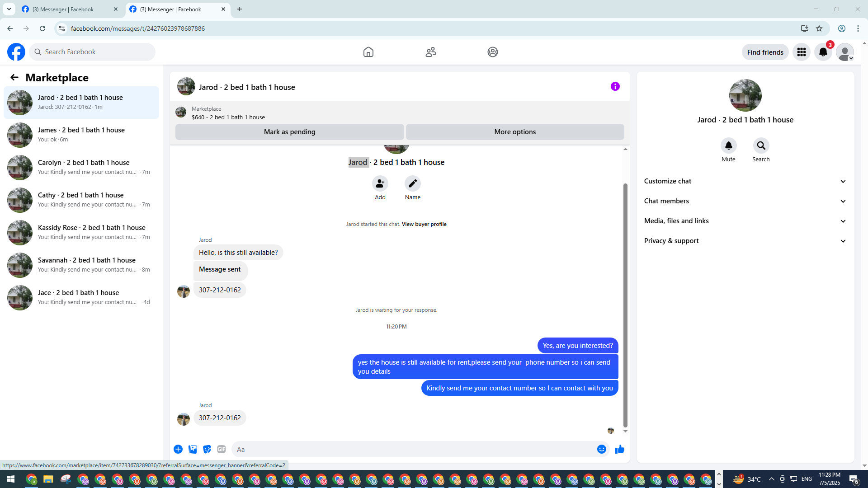This screenshot has width=868, height=488.
Task: Expand Media, files and links section
Action: [745, 221]
